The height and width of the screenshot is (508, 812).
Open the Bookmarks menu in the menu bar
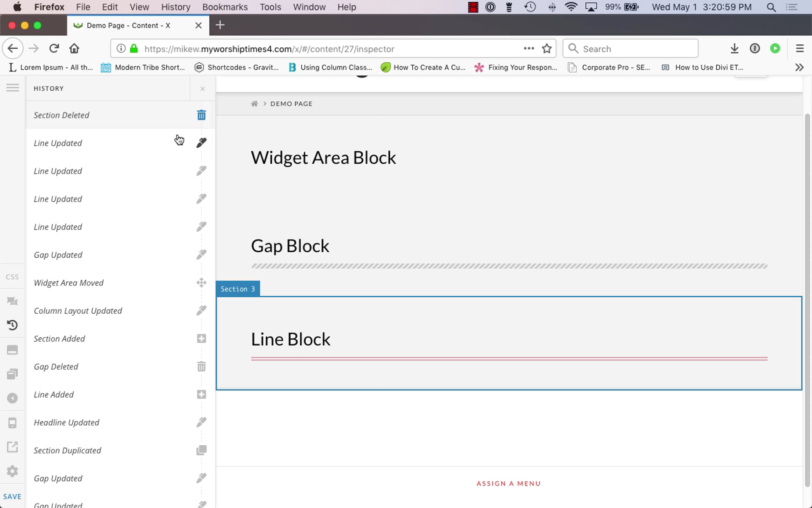click(225, 7)
